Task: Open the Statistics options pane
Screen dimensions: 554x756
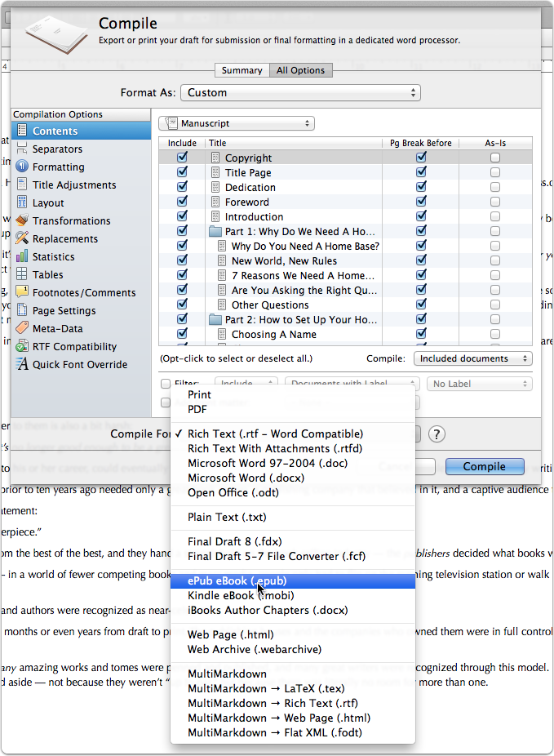Action: pyautogui.click(x=81, y=256)
